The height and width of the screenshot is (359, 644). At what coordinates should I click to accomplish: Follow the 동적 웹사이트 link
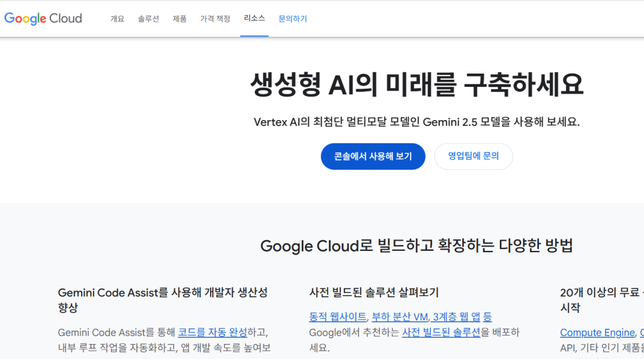click(x=338, y=317)
